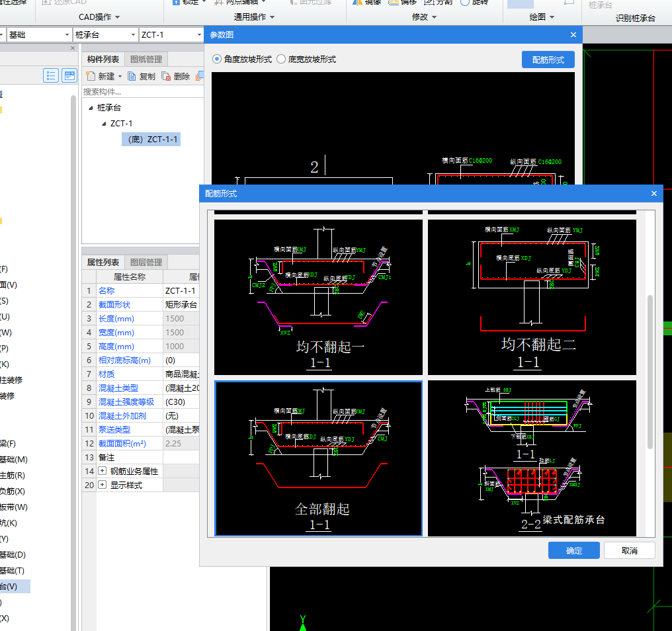Click the ZCT-1-1 name value cell
672x631 pixels.
pyautogui.click(x=181, y=290)
